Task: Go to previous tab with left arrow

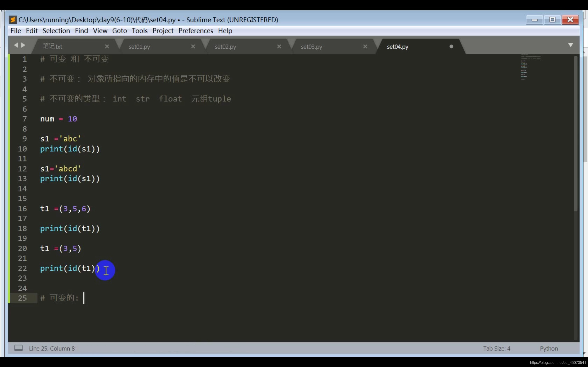Action: 16,45
